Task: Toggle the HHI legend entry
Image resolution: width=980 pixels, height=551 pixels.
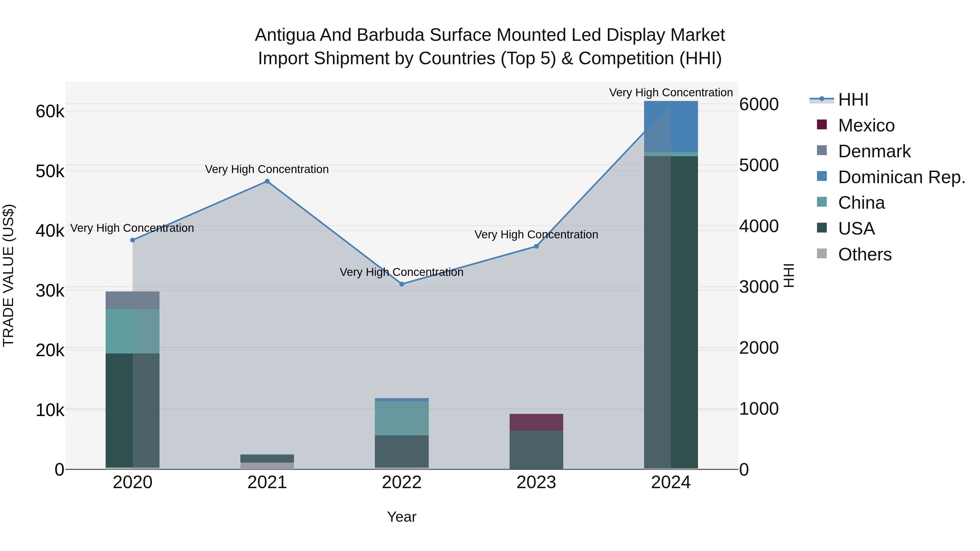Action: pyautogui.click(x=839, y=100)
